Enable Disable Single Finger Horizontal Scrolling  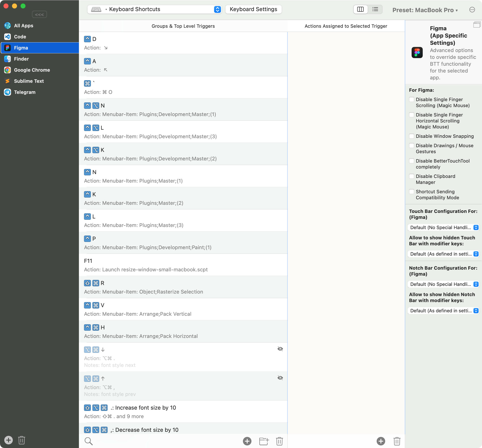tap(411, 115)
